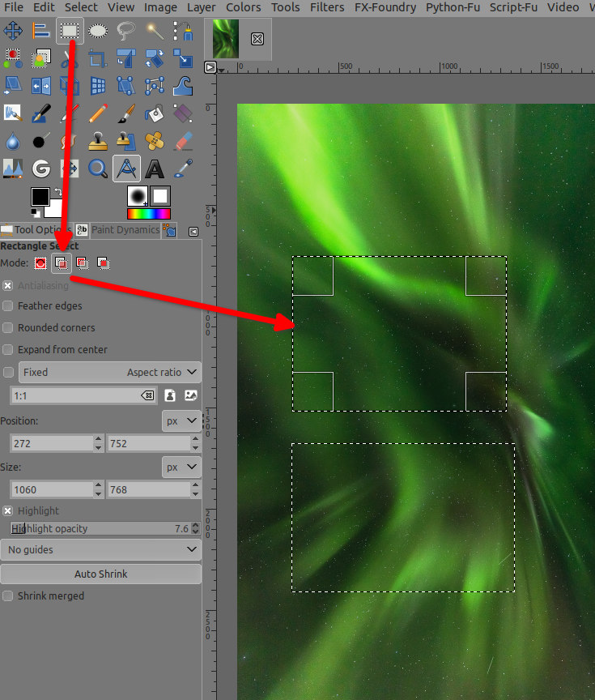The width and height of the screenshot is (595, 700).
Task: Pick the Pencil tool
Action: click(x=98, y=113)
